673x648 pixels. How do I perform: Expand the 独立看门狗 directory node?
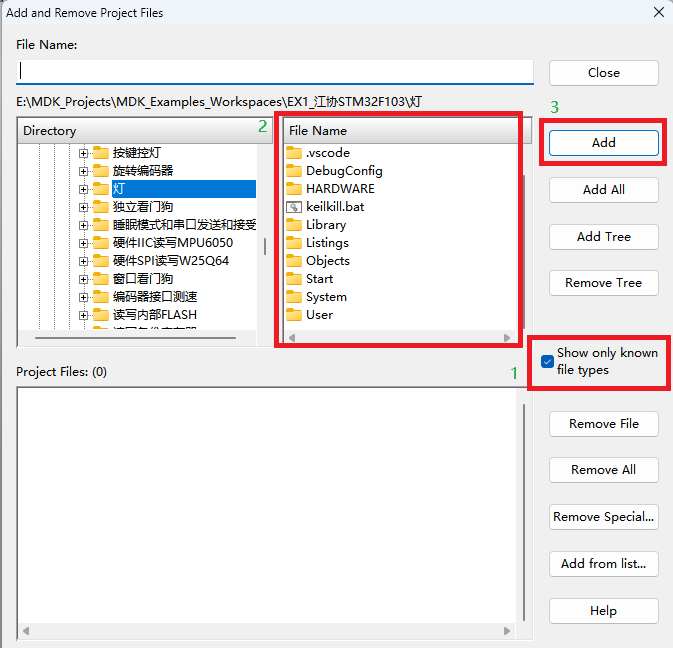(83, 207)
